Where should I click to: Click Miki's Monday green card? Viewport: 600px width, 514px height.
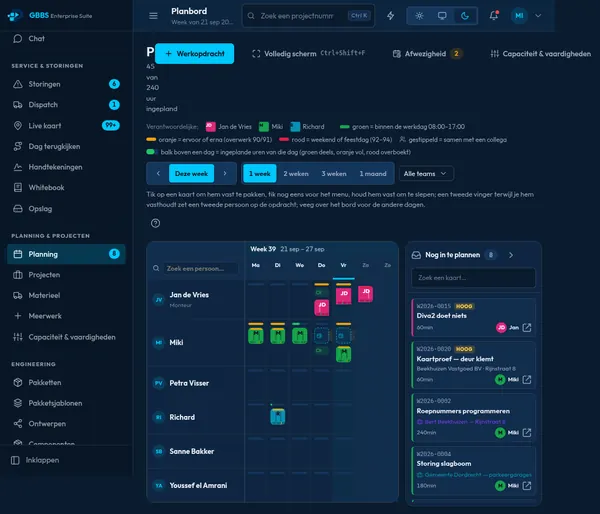(256, 336)
